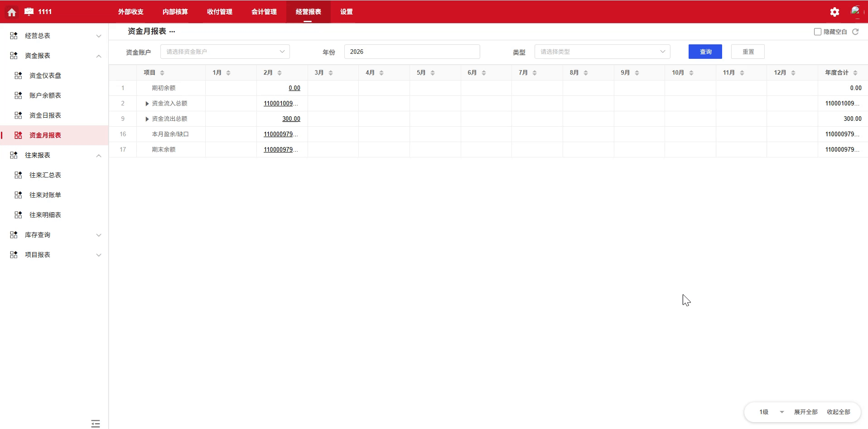Viewport: 868px width, 429px height.
Task: Click 展开全部 to expand all rows
Action: [805, 412]
